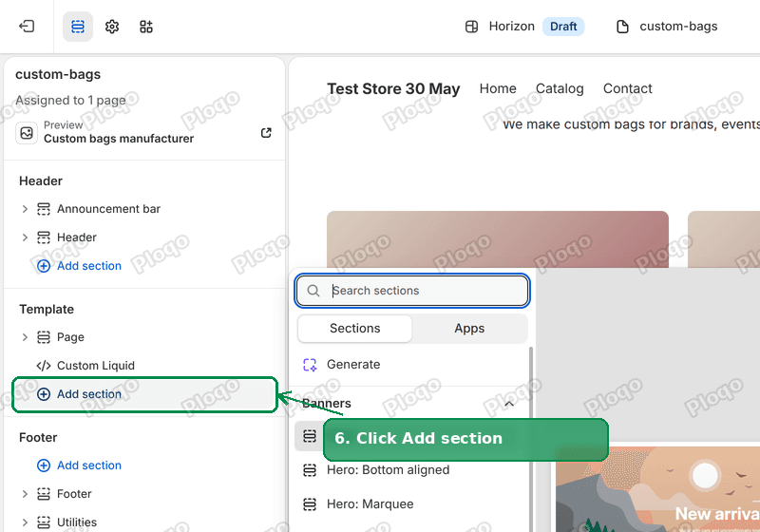Viewport: 760px width, 532px height.
Task: Click 'Assigned to 1 page' text
Action: click(70, 100)
